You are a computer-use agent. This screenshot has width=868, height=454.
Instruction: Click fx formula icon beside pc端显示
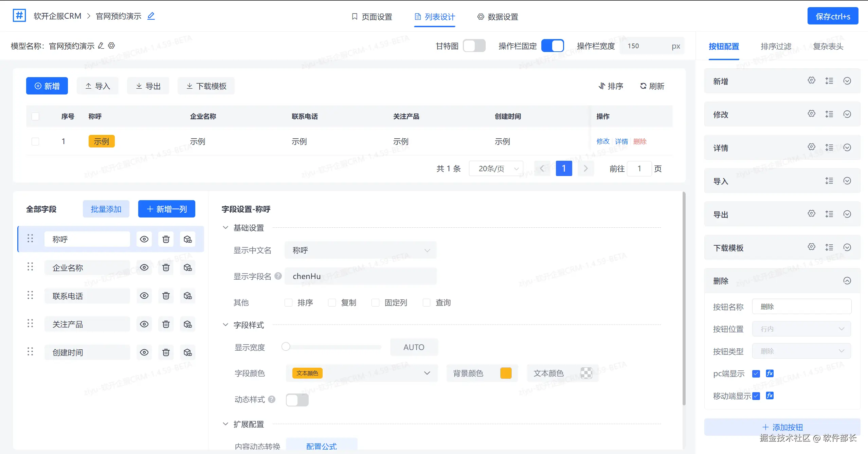(x=770, y=373)
